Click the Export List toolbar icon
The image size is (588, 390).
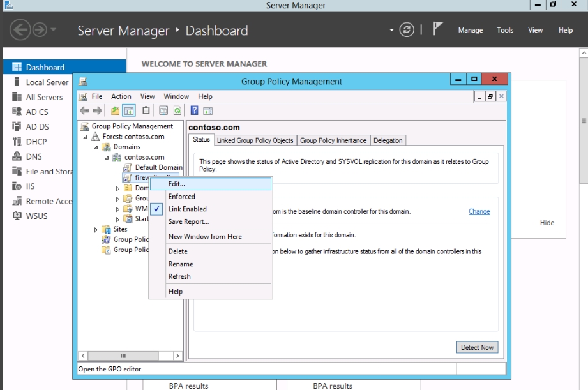coord(163,110)
